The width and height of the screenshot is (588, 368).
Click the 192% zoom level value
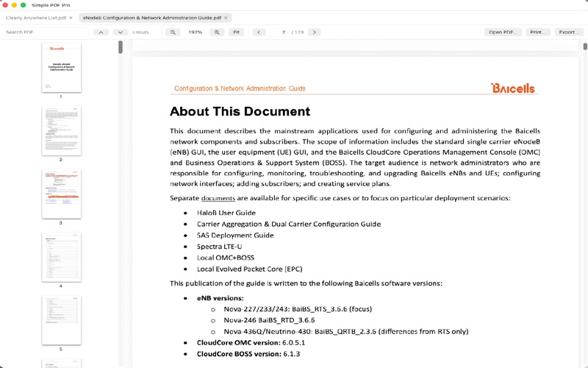pyautogui.click(x=195, y=32)
